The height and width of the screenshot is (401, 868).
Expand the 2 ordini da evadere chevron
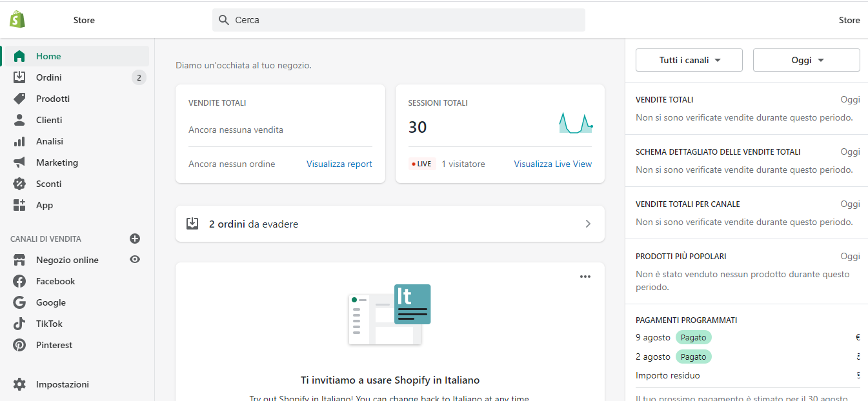[587, 224]
